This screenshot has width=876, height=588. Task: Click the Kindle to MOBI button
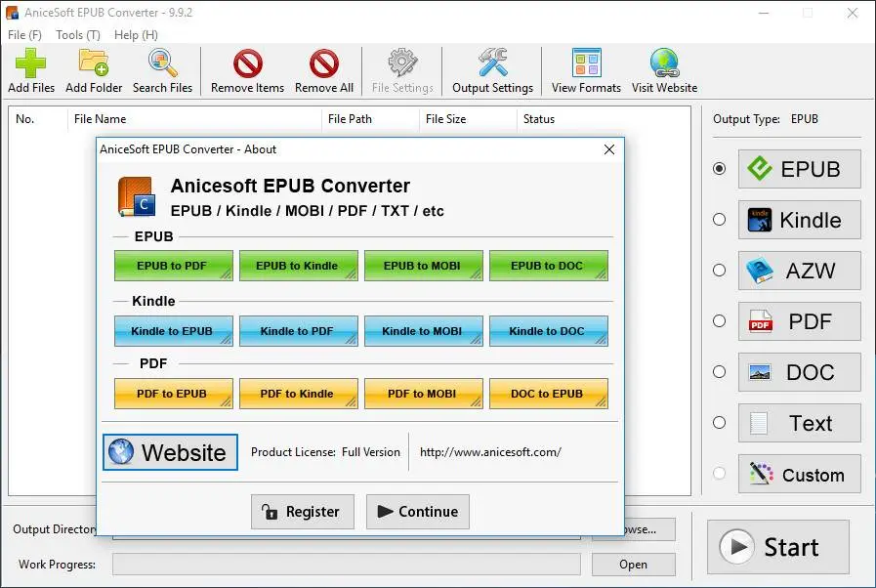(x=424, y=331)
